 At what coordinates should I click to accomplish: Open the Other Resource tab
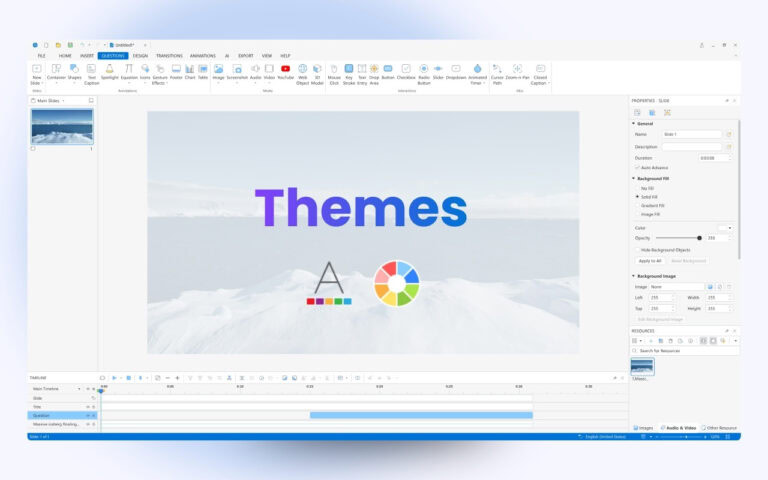coord(719,428)
